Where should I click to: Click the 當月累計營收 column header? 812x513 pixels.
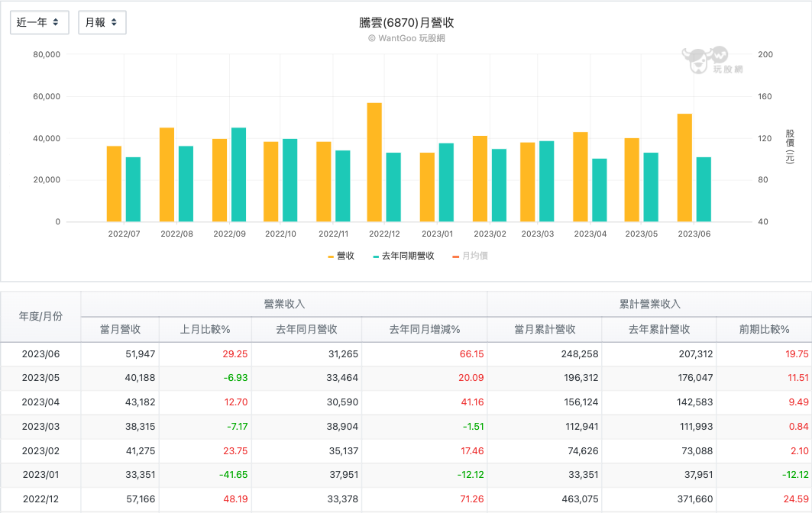click(x=545, y=329)
